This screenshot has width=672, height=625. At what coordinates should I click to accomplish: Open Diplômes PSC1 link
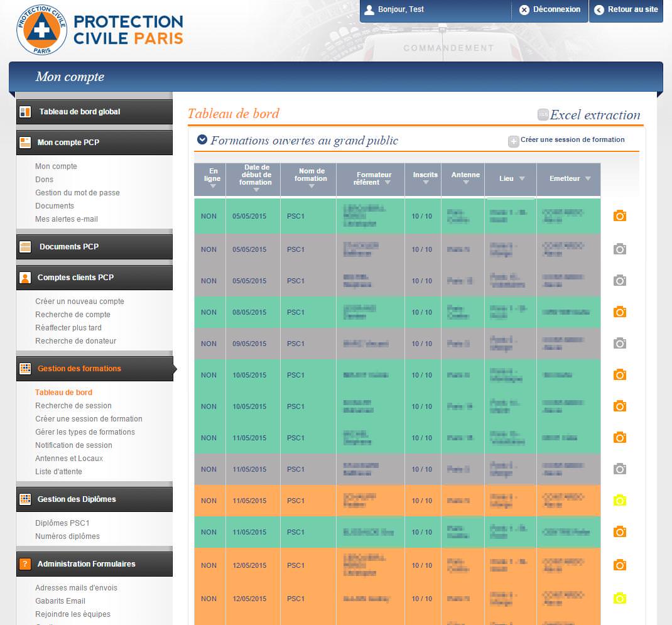(x=67, y=523)
